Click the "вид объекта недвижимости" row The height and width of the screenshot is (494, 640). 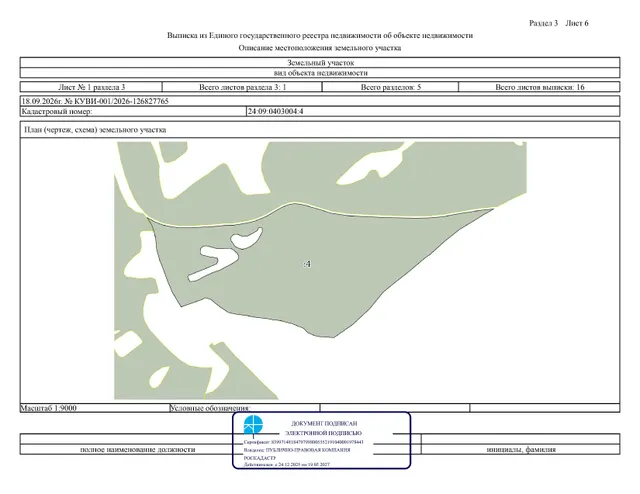[320, 73]
